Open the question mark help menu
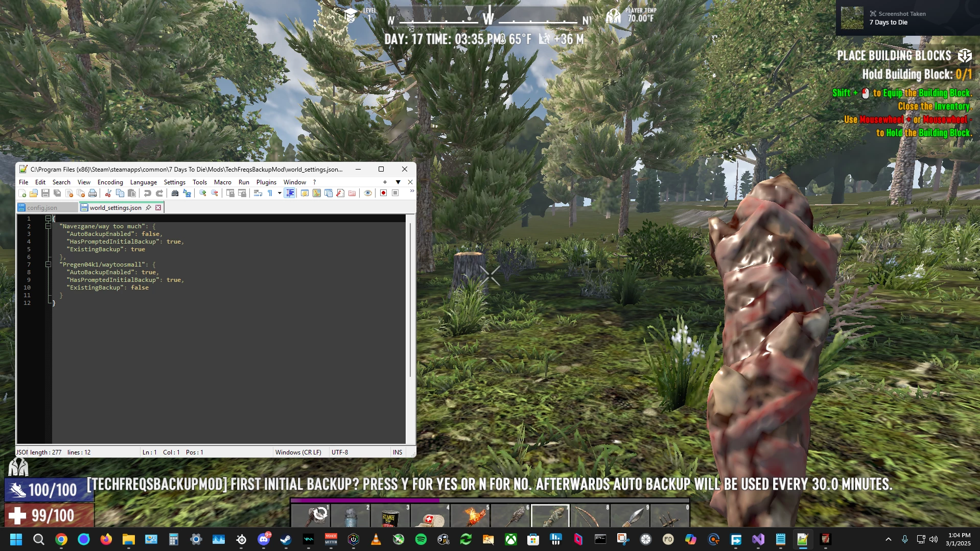980x551 pixels. pyautogui.click(x=315, y=182)
